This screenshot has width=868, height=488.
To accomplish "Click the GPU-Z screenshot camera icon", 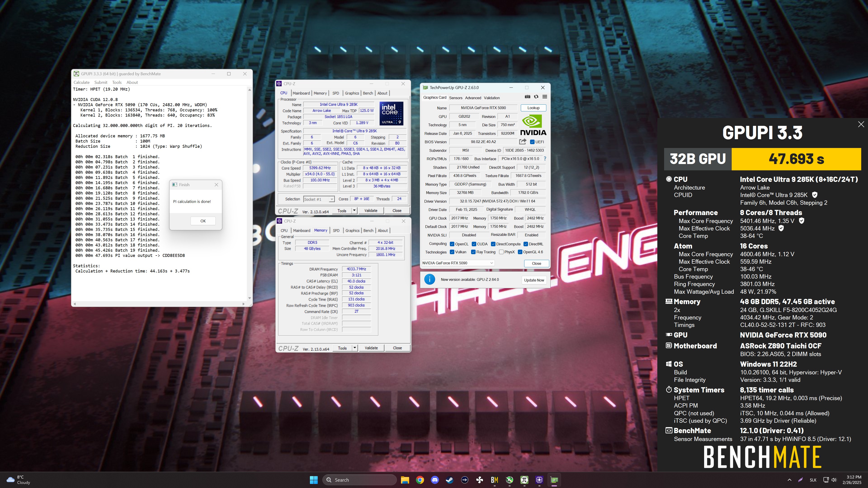I will (527, 97).
